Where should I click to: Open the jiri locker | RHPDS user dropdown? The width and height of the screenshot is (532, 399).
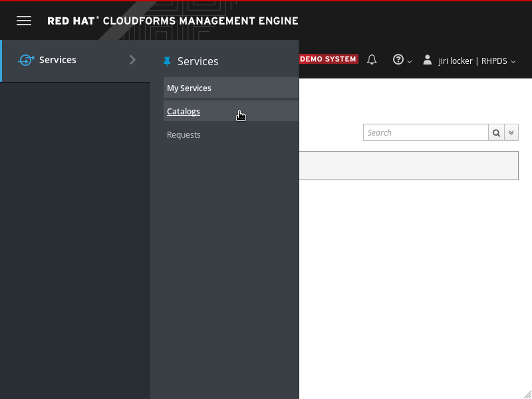click(477, 61)
